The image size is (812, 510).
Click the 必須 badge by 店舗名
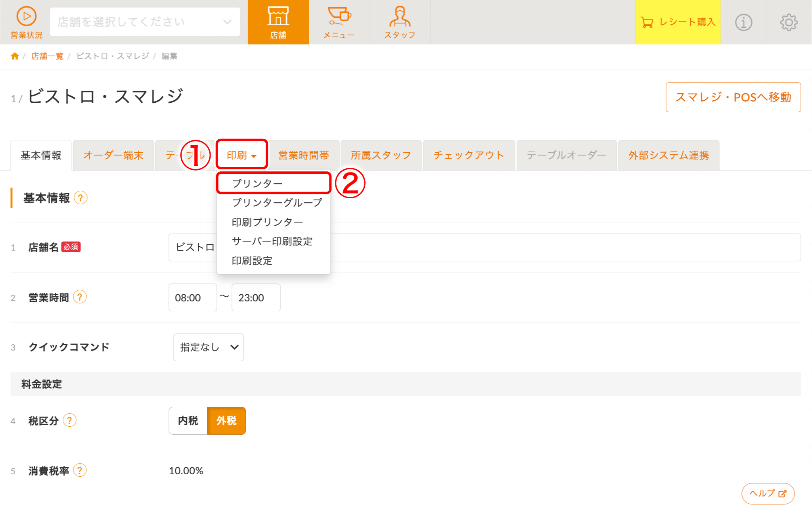[71, 247]
